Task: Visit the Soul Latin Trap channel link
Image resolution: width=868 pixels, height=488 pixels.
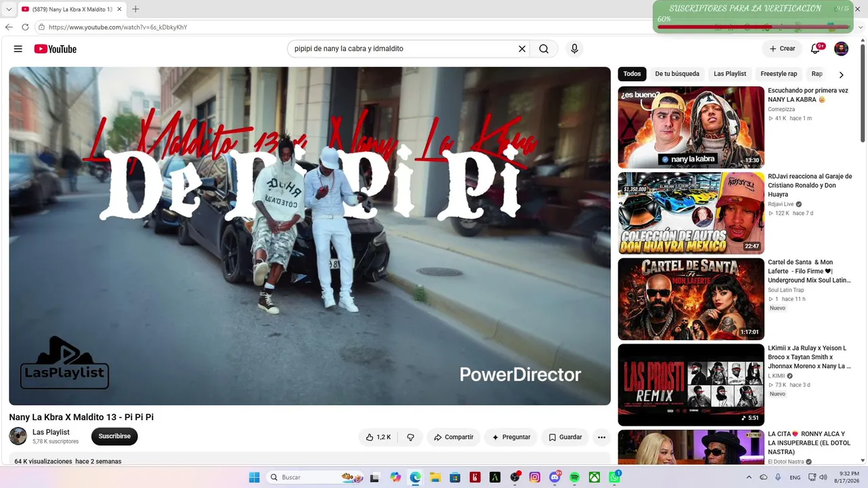Action: [786, 290]
